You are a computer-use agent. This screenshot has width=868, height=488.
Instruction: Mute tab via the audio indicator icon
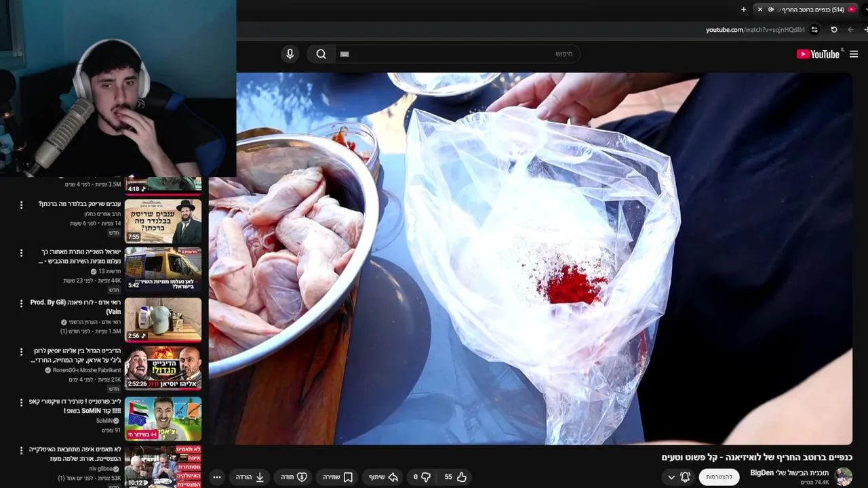coord(771,9)
